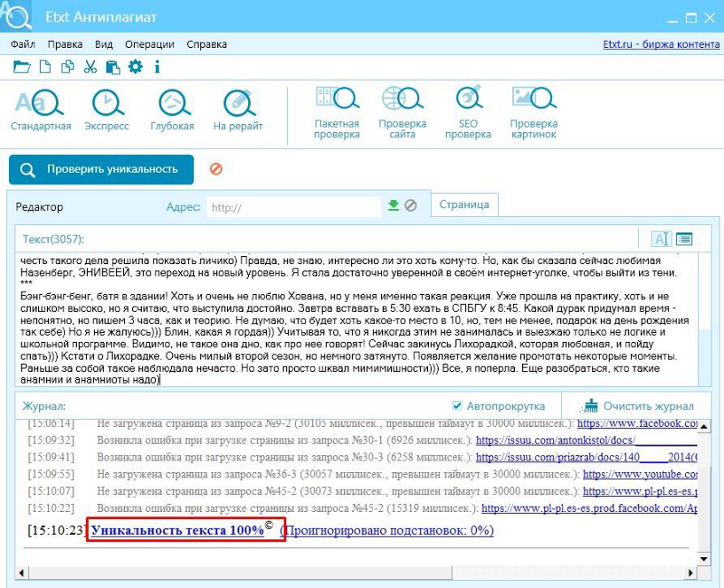Open the Операции menu
This screenshot has width=724, height=588.
[149, 44]
